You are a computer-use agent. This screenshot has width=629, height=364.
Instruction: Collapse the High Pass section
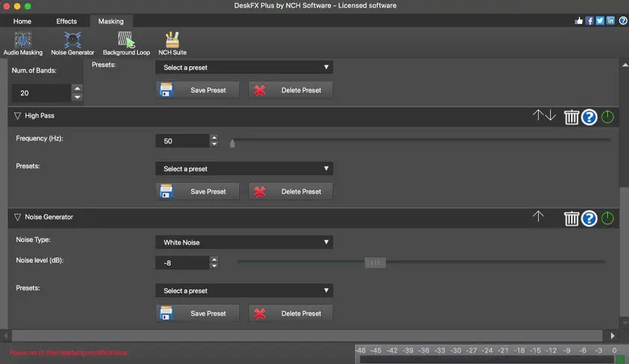[17, 116]
